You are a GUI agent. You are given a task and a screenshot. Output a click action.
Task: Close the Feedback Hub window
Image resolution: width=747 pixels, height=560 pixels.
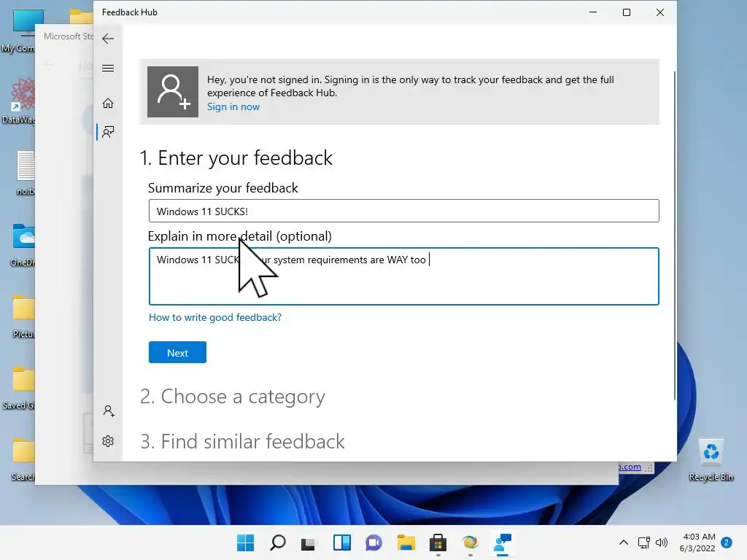pos(659,12)
